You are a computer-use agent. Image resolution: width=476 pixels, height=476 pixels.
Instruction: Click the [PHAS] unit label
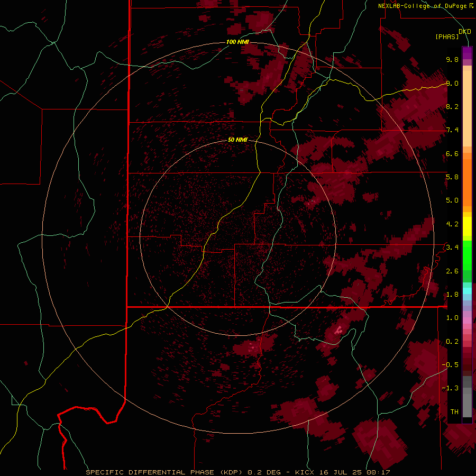point(447,37)
